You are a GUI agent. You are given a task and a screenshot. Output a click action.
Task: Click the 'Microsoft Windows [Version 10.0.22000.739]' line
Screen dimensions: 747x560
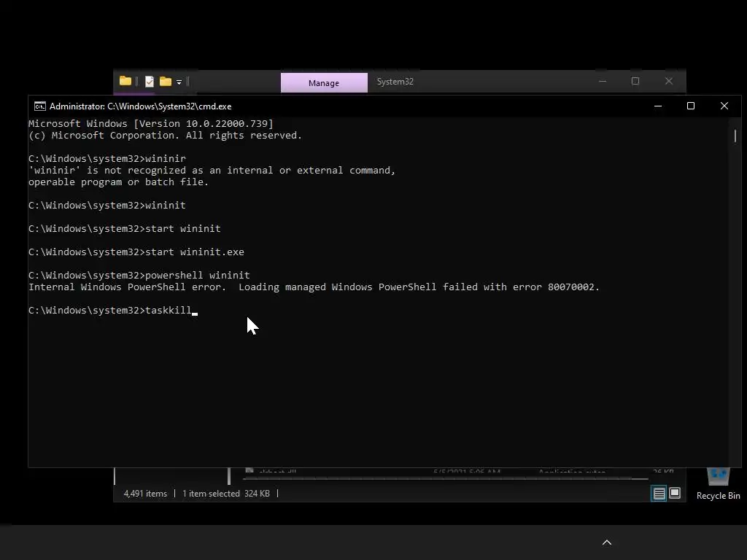tap(151, 124)
